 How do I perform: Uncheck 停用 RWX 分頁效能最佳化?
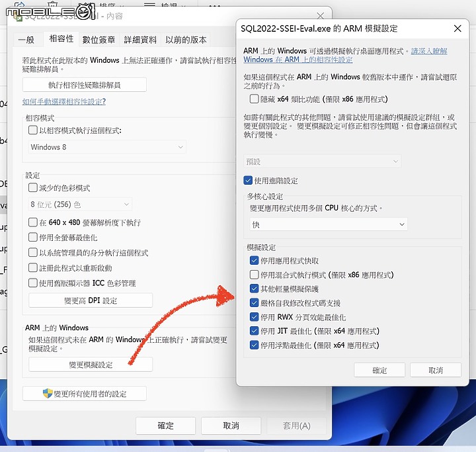pyautogui.click(x=254, y=317)
